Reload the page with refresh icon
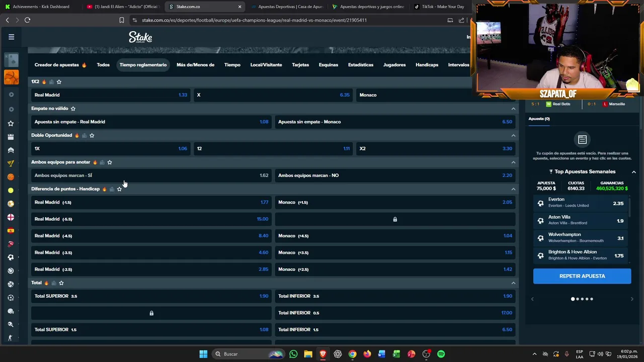Viewport: 644px width, 362px height. click(27, 20)
